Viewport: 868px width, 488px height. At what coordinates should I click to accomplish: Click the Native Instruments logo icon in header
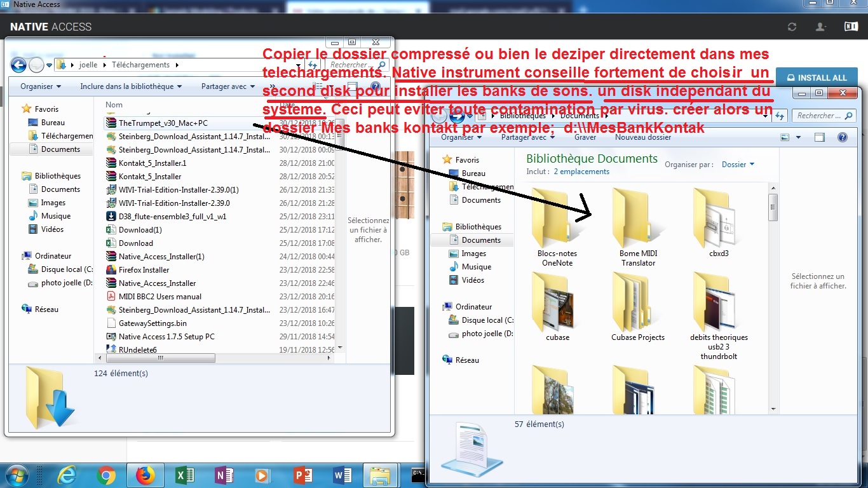pos(851,27)
